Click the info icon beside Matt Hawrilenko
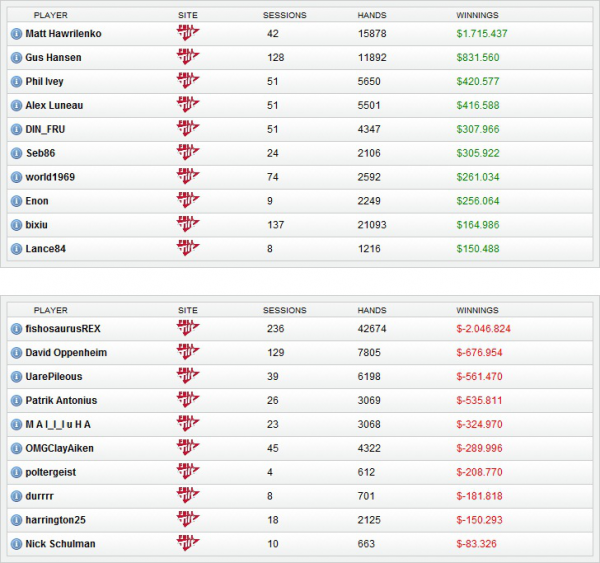Viewport: 600px width, 563px height. pyautogui.click(x=16, y=33)
